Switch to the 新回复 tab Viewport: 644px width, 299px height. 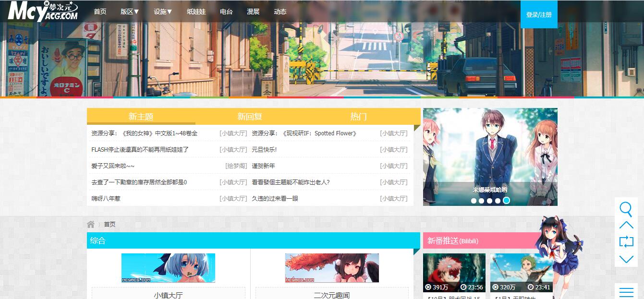tap(250, 116)
